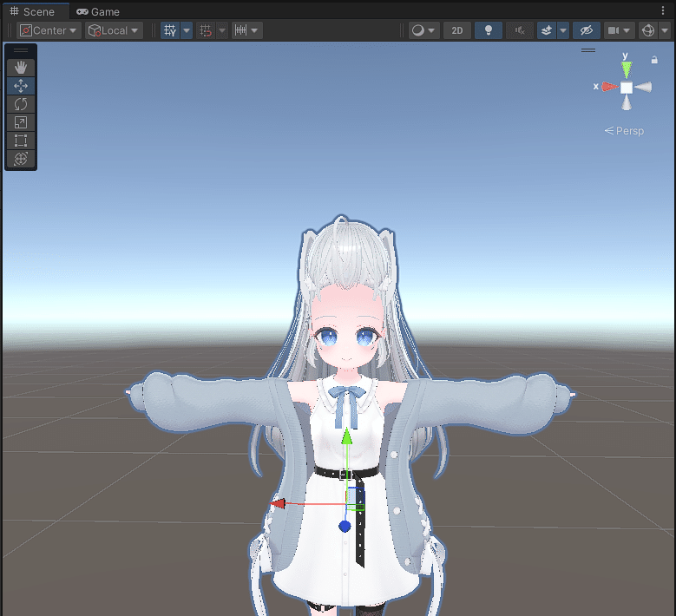Click the red X-axis move arrow handle
This screenshot has height=616, width=676.
[x=278, y=503]
